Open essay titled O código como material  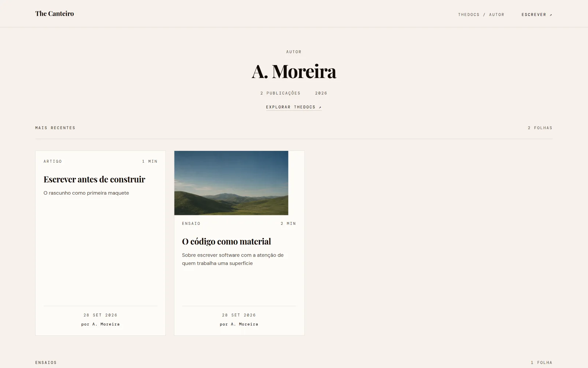[x=226, y=241]
